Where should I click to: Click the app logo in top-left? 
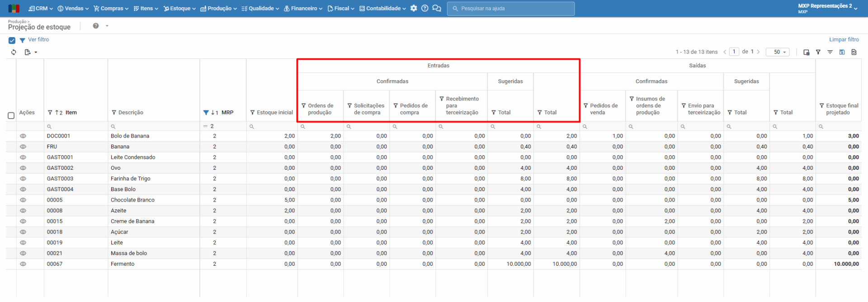click(14, 8)
